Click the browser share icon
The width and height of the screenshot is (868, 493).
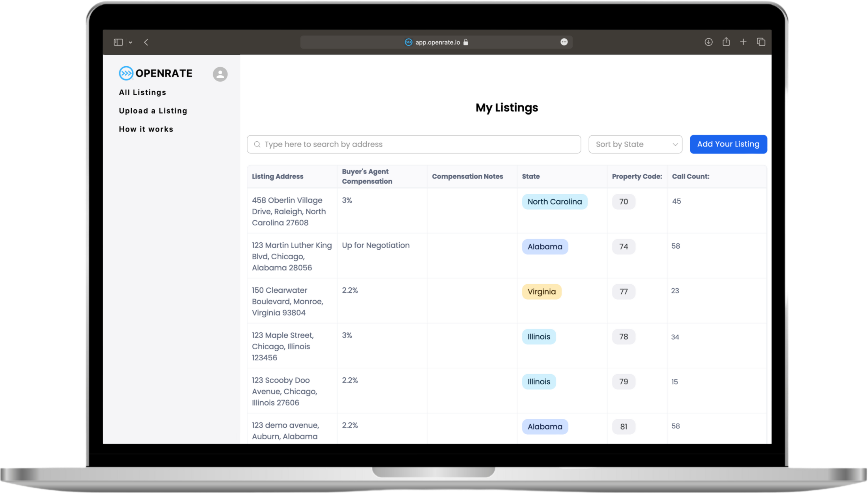[726, 42]
